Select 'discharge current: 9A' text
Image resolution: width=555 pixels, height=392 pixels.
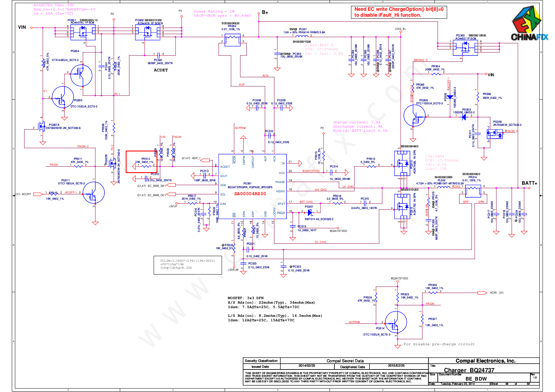pyautogui.click(x=358, y=127)
